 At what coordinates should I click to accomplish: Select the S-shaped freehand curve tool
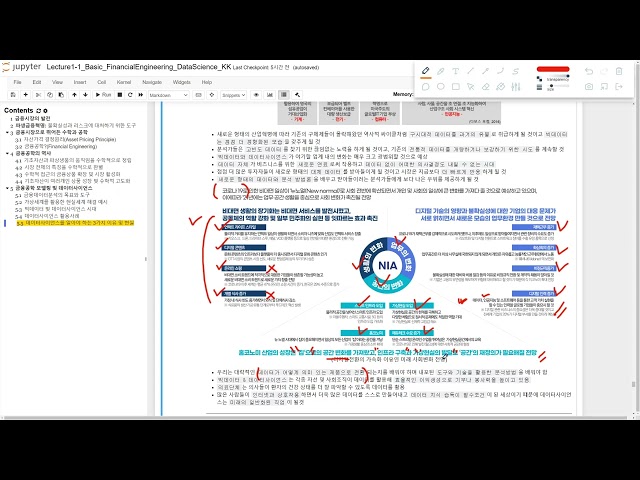pos(516,71)
